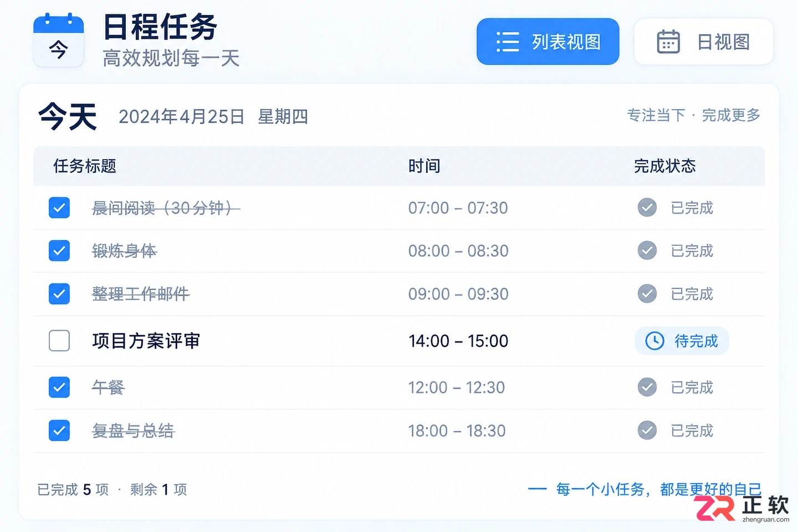Click the 剩余 1 项 summary text
798x532 pixels.
pyautogui.click(x=158, y=489)
